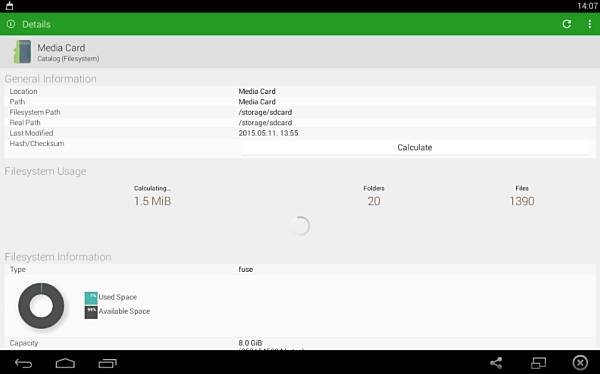Click the General Information section header
The width and height of the screenshot is (600, 374).
tap(51, 79)
